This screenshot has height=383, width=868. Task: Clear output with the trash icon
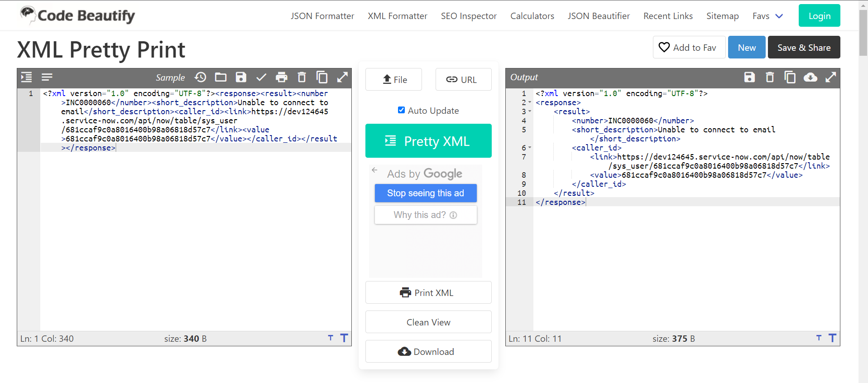click(x=770, y=77)
